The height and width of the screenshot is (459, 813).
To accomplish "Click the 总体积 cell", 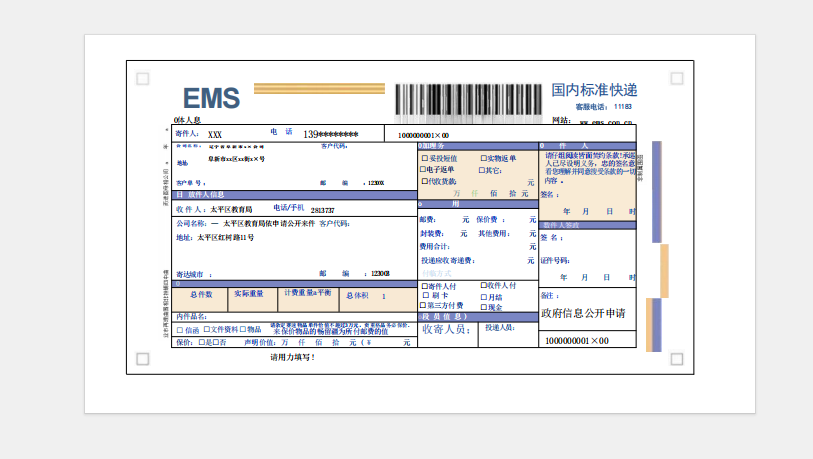I will pyautogui.click(x=378, y=299).
